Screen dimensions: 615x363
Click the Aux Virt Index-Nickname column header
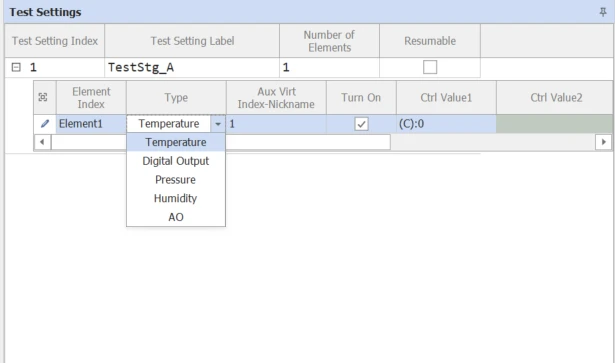276,98
